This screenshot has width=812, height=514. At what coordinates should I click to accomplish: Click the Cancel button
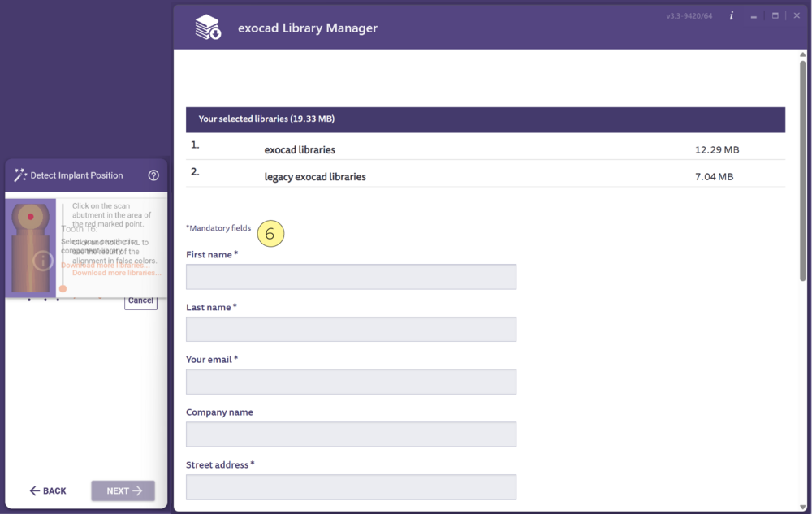coord(140,301)
